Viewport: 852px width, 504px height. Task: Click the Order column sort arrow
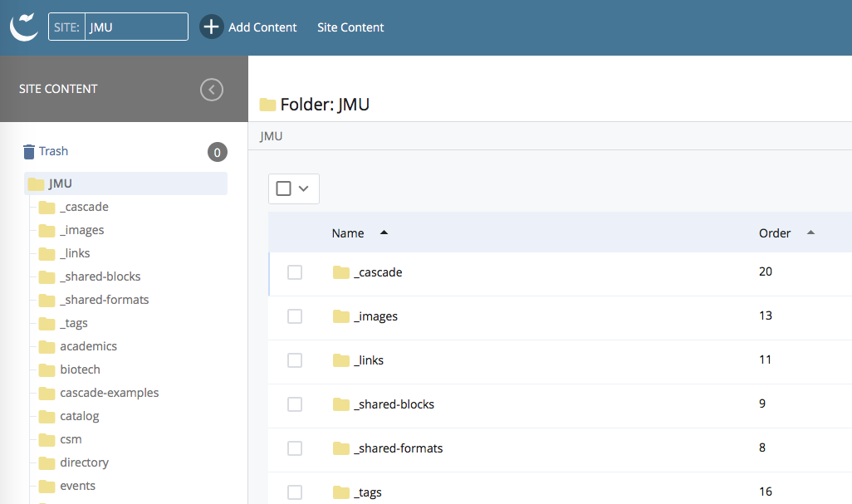click(810, 232)
